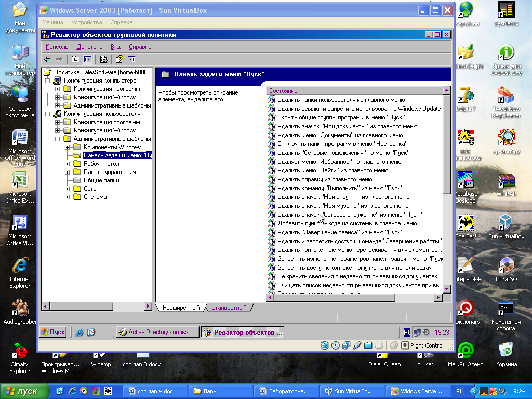This screenshot has height=399, width=532.
Task: Open xp-AntiSpy desktop shortcut
Action: coord(506,142)
